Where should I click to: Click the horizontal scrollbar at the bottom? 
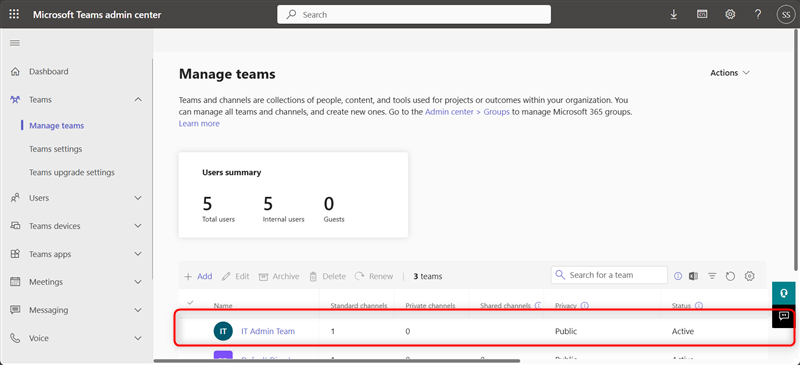(x=337, y=361)
